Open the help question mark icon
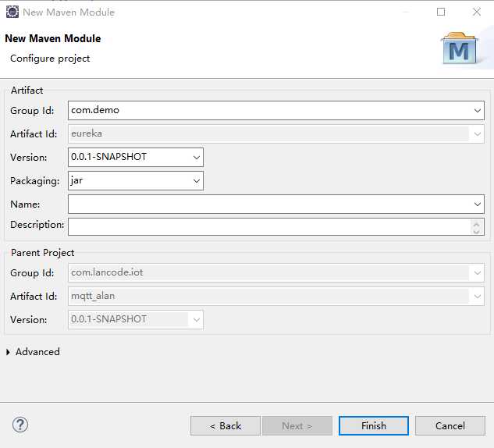 [x=20, y=425]
